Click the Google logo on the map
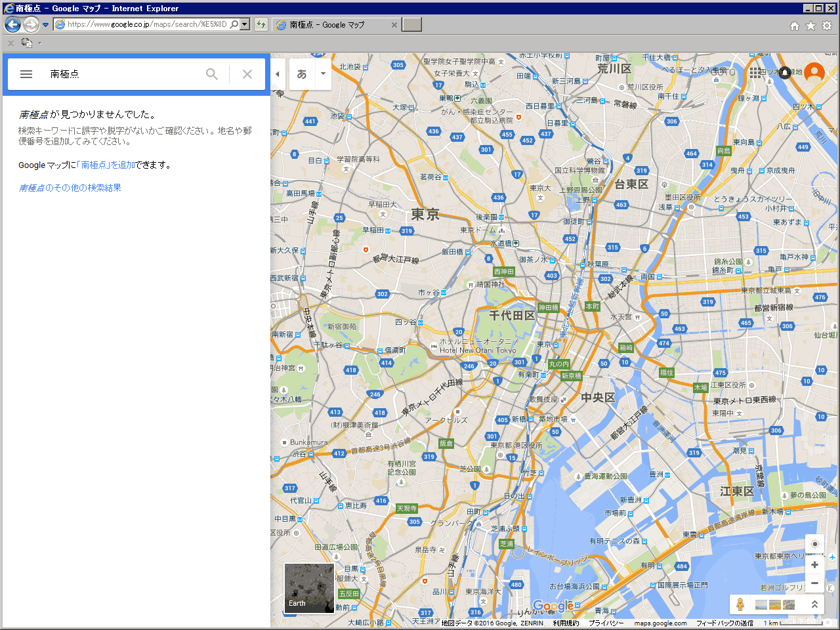Viewport: 840px width, 630px height. 553,606
